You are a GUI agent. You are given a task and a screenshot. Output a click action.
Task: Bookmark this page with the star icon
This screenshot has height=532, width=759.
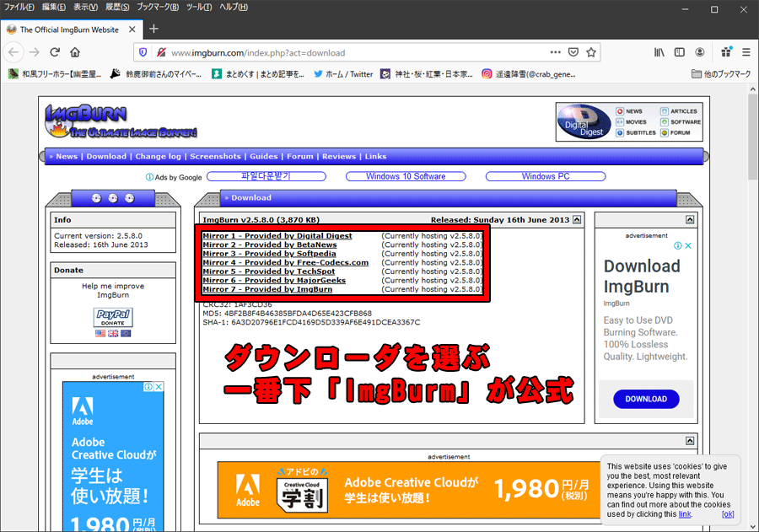591,52
